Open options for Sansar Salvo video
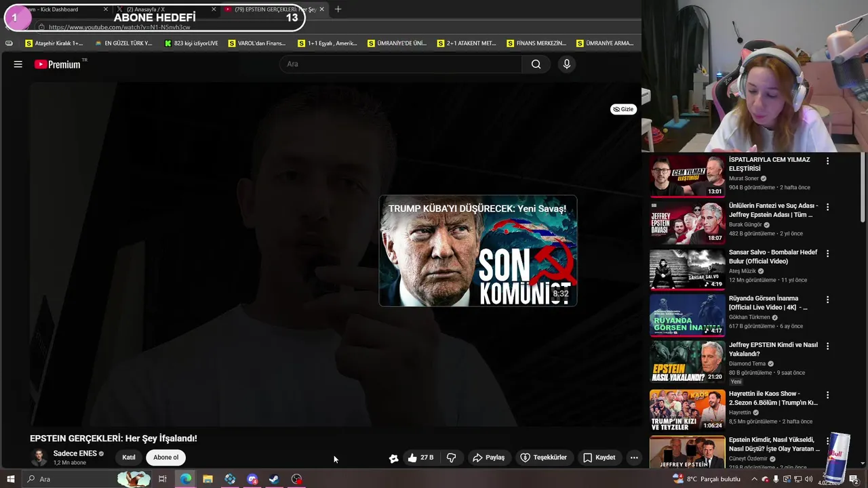The height and width of the screenshot is (488, 868). point(827,253)
